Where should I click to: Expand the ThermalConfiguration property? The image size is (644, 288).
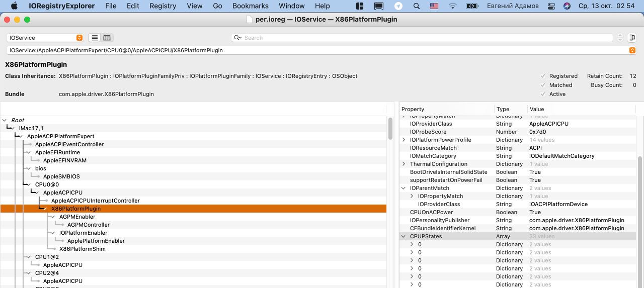click(x=404, y=164)
